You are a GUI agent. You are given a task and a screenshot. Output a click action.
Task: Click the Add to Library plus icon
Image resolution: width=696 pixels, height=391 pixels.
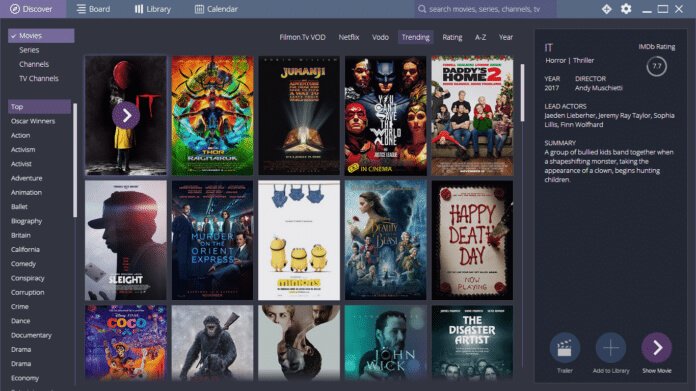click(611, 348)
